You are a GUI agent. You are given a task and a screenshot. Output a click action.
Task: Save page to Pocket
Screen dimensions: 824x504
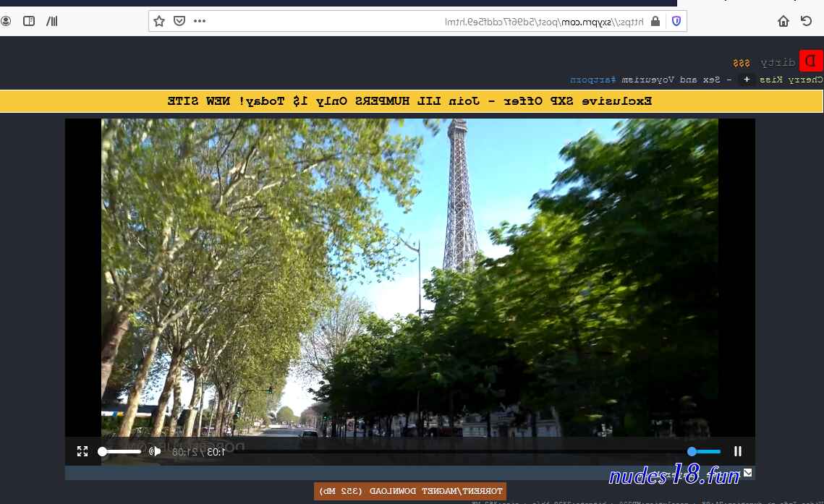(179, 21)
